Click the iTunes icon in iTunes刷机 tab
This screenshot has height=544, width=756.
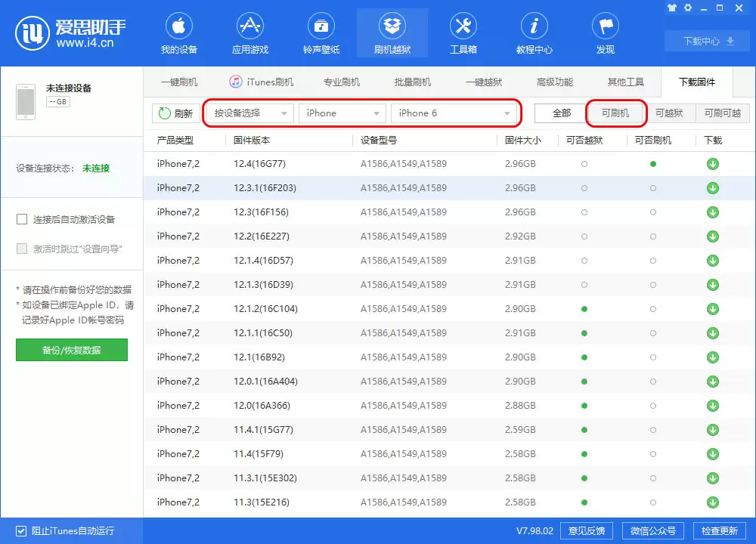tap(235, 82)
